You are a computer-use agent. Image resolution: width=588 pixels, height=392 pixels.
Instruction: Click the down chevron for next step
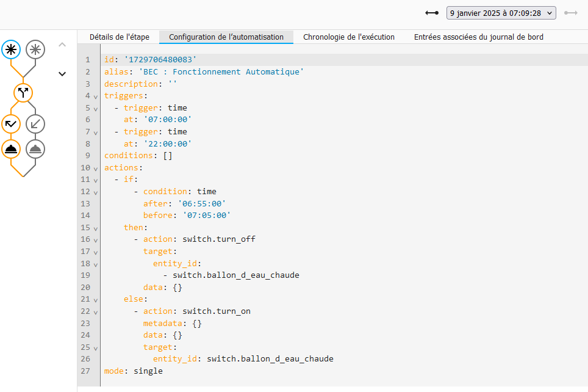[62, 74]
